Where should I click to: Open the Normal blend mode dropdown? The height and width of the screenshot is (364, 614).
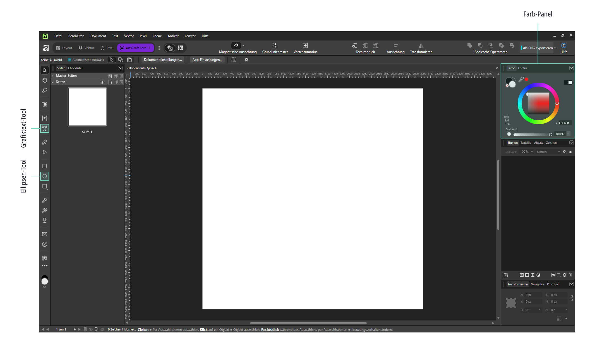pos(548,152)
